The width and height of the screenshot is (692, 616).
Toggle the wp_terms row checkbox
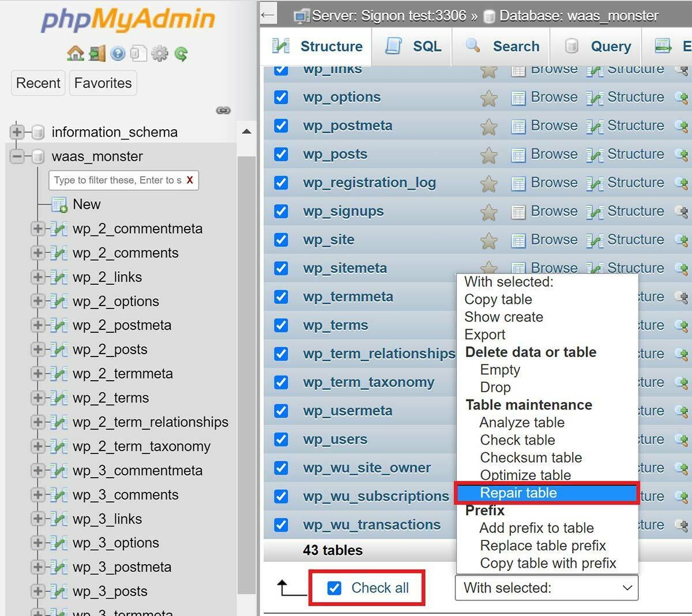[x=281, y=325]
